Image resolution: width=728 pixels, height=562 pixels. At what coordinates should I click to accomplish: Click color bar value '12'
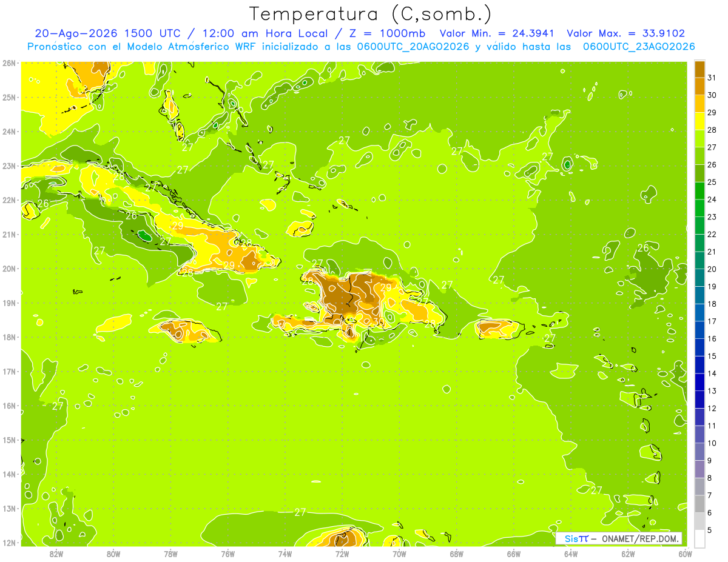click(712, 408)
